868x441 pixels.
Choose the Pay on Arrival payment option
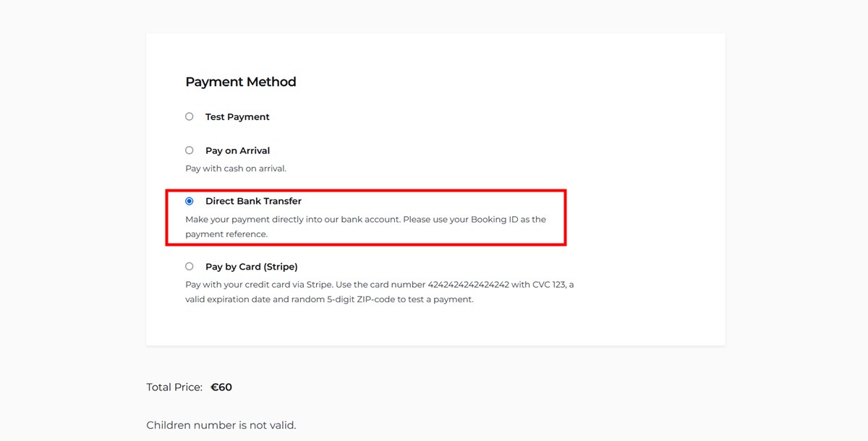[x=189, y=150]
